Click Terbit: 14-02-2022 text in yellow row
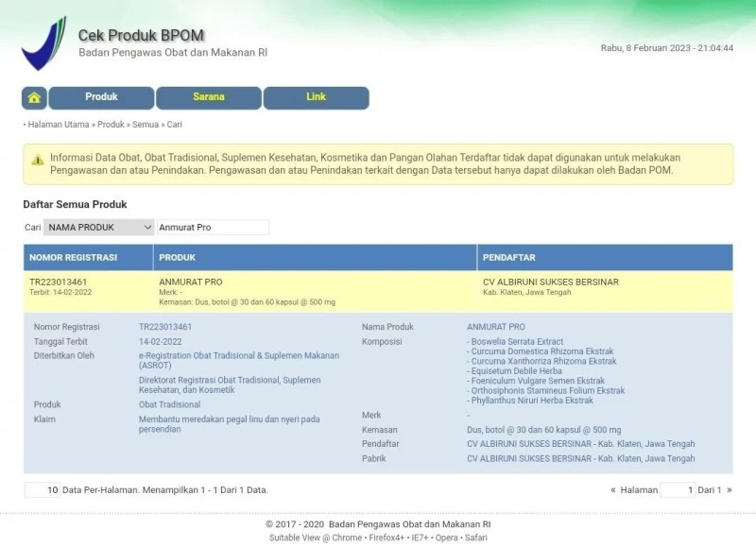This screenshot has height=547, width=756. [x=60, y=292]
